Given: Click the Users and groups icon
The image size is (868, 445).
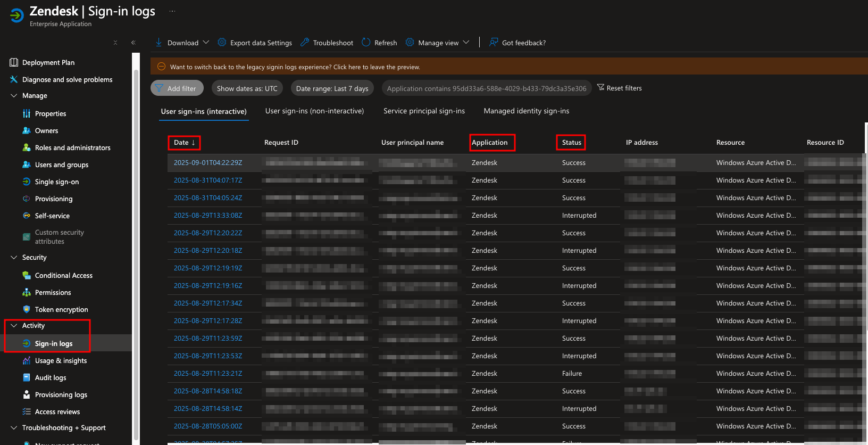Looking at the screenshot, I should (x=27, y=164).
